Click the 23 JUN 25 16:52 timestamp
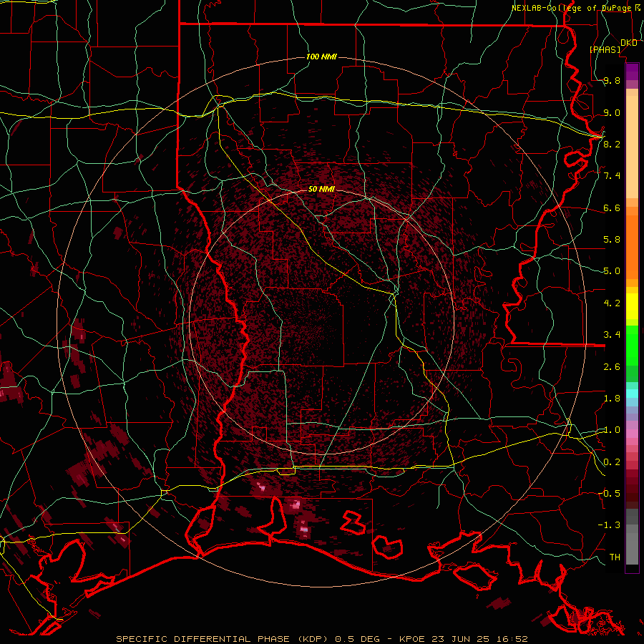 (x=479, y=639)
